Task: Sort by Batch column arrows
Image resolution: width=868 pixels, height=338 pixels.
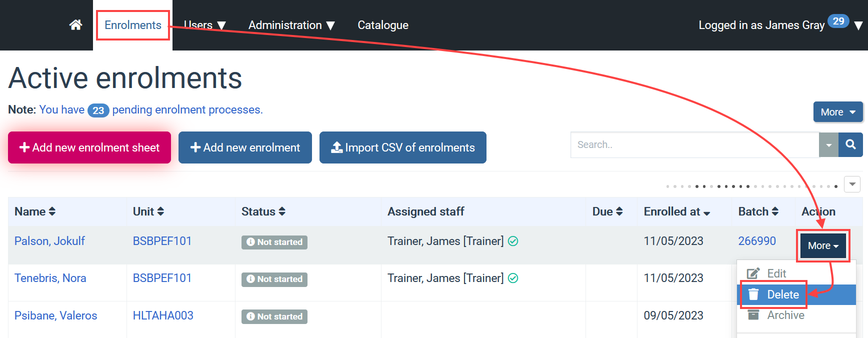Action: 775,211
